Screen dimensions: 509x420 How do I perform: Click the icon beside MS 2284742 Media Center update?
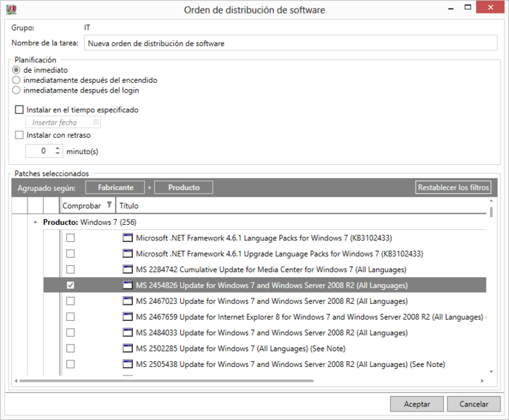127,269
